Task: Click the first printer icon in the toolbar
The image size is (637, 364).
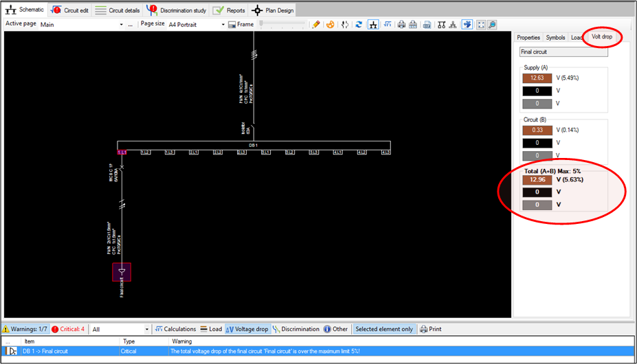Action: tap(401, 24)
